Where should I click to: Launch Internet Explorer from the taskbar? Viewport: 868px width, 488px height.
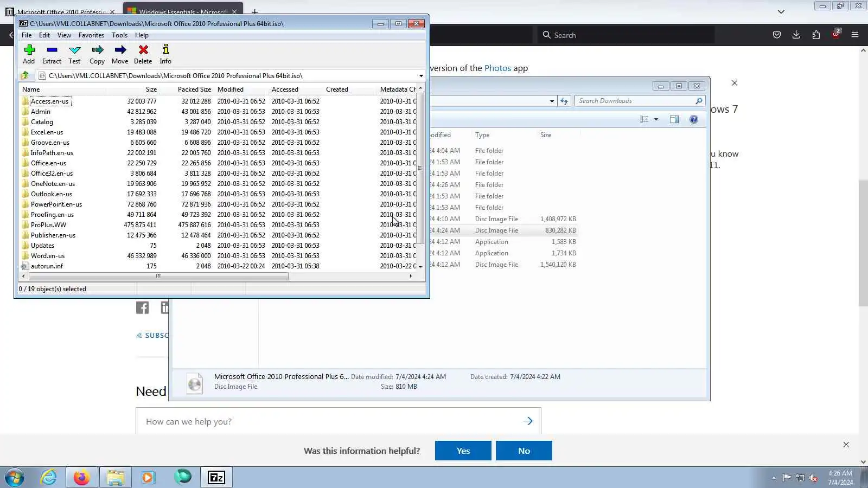[x=49, y=478]
